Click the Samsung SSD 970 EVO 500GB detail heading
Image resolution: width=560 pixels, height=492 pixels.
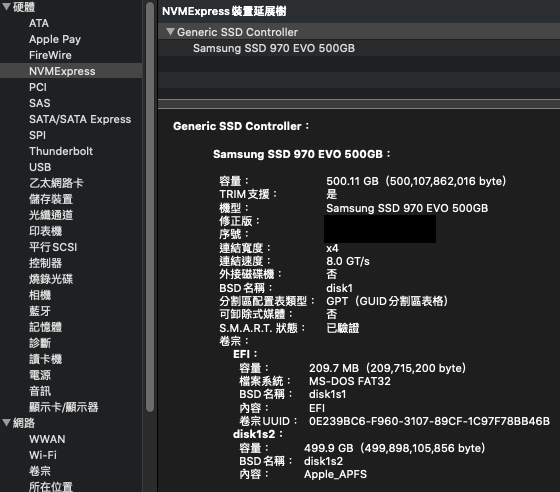tap(301, 154)
